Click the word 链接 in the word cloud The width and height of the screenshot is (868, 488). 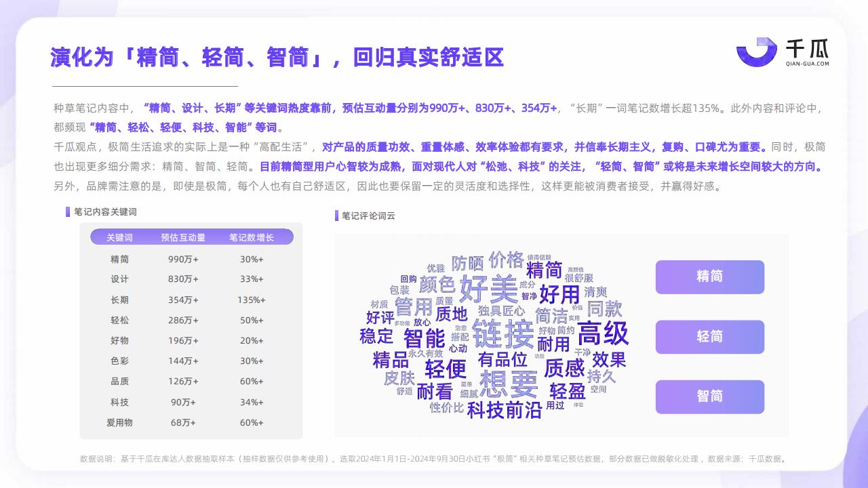(x=503, y=333)
